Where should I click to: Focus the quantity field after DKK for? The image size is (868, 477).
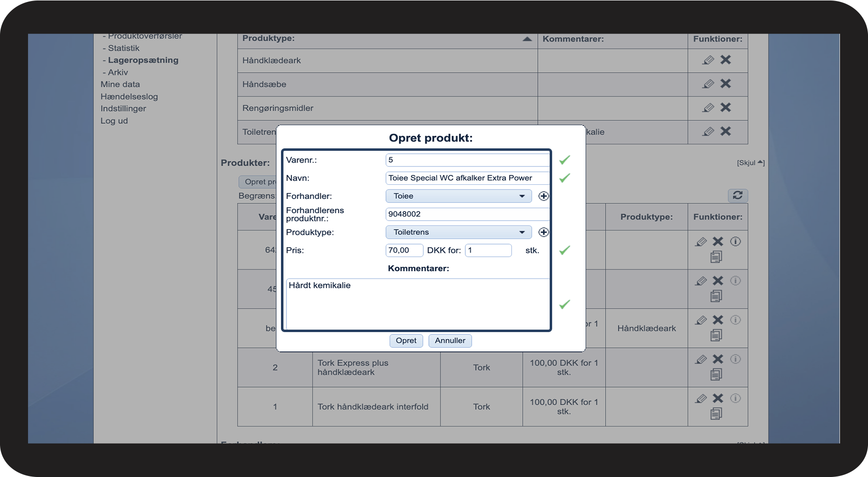488,250
